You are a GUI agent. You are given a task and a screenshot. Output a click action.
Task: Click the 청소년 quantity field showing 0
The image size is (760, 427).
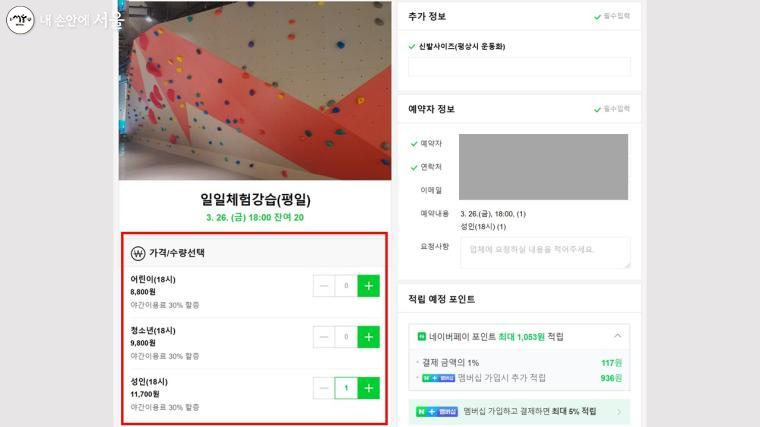[x=346, y=337]
